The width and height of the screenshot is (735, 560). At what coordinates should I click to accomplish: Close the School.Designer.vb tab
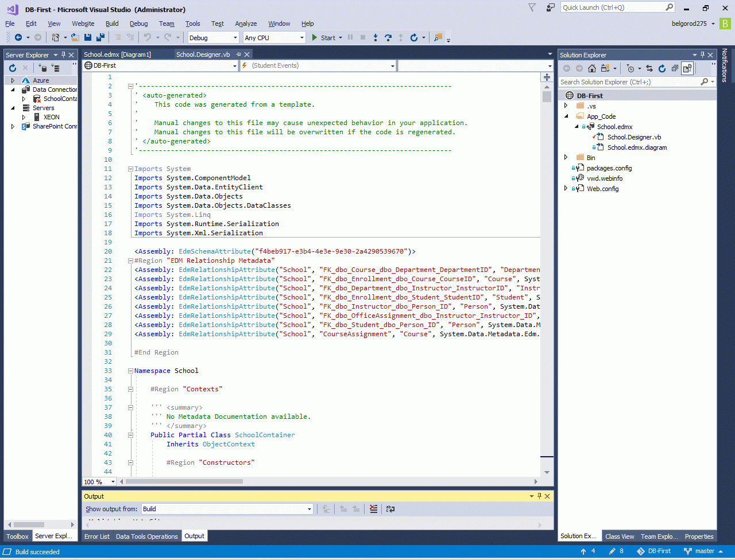click(x=247, y=55)
